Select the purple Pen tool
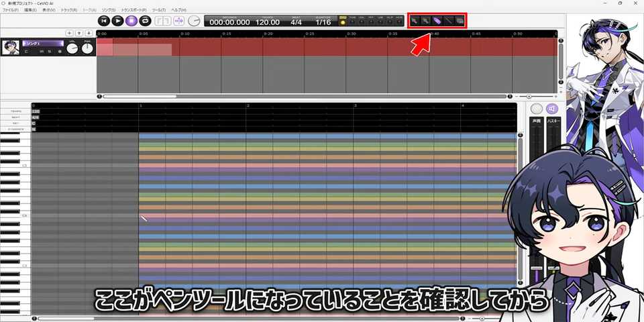 (437, 20)
